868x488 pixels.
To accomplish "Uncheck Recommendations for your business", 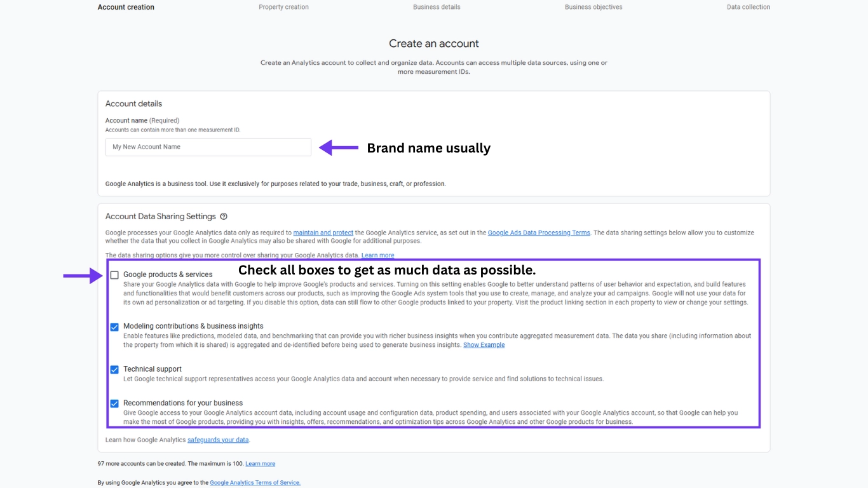I will (x=115, y=403).
